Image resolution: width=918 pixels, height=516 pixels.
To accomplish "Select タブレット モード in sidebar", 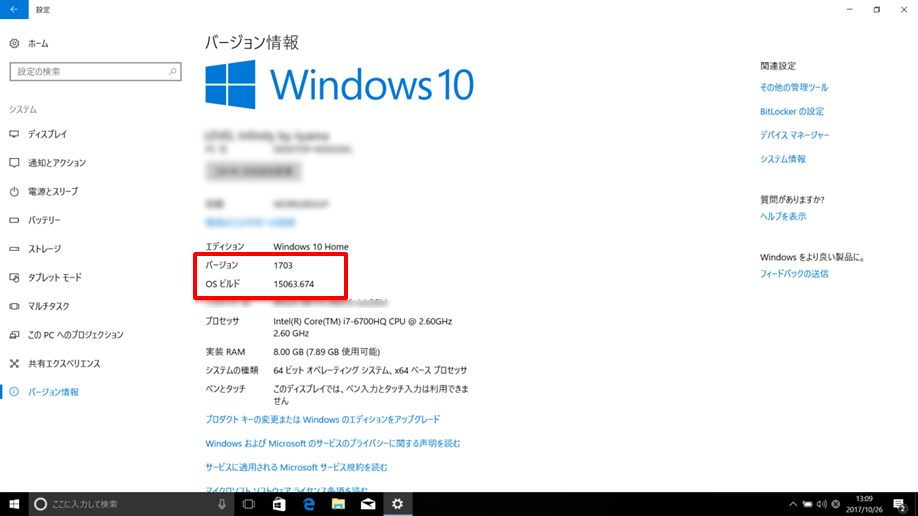I will tap(55, 278).
